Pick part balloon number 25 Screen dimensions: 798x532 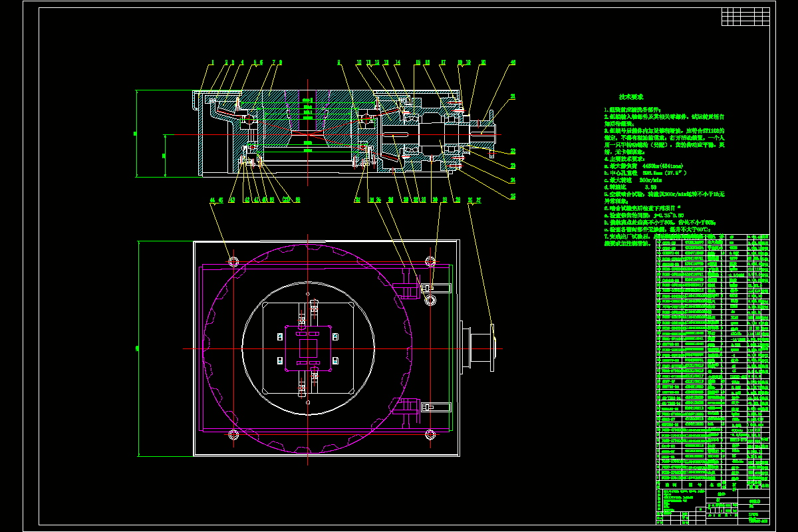513,196
